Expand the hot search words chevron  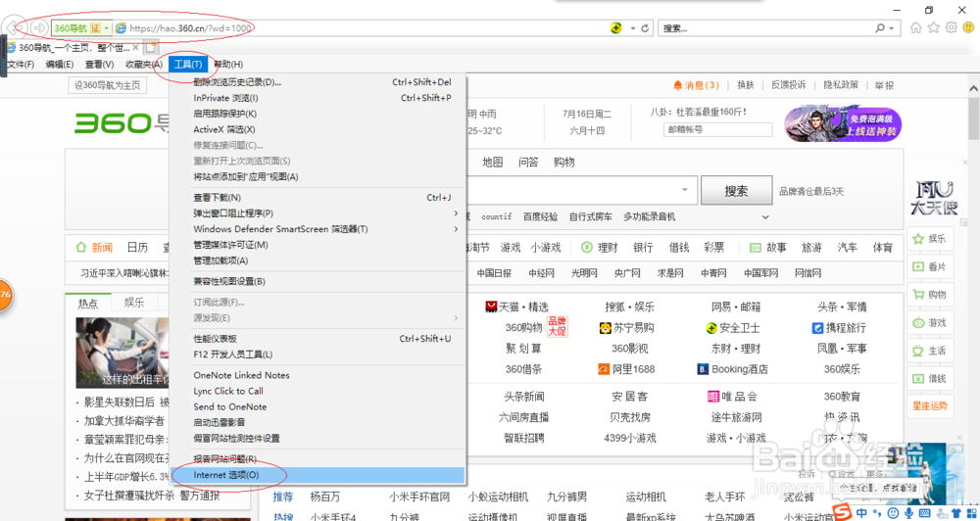[x=765, y=217]
